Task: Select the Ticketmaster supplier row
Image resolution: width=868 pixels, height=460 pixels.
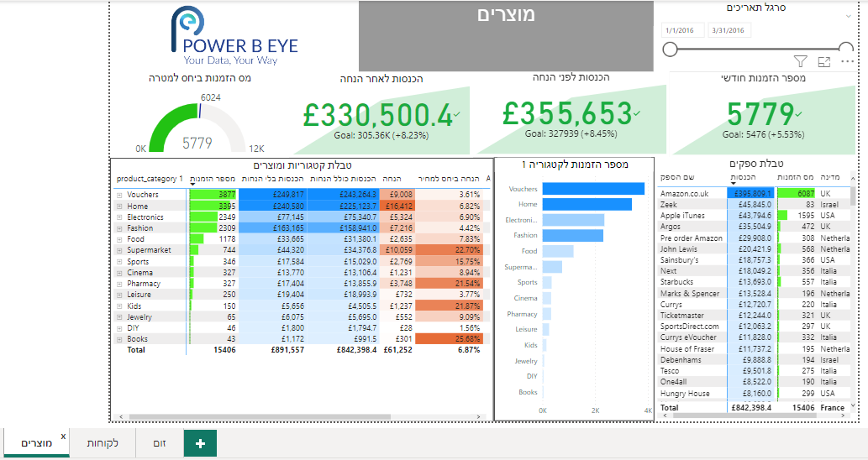Action: click(x=754, y=315)
